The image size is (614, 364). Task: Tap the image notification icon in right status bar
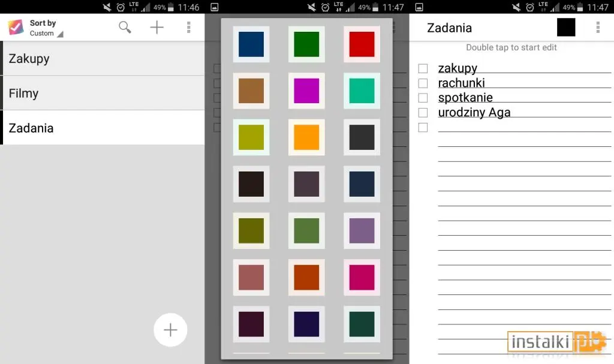[419, 7]
